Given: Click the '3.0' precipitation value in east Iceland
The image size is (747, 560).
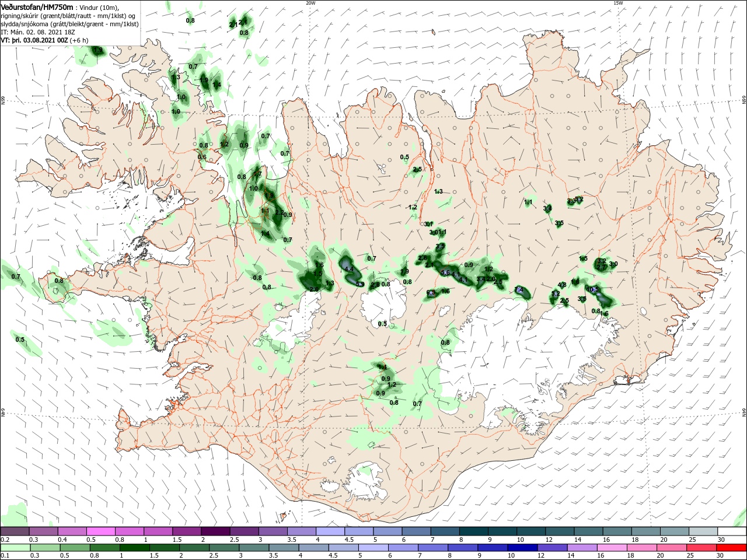Looking at the screenshot, I should coord(613,264).
